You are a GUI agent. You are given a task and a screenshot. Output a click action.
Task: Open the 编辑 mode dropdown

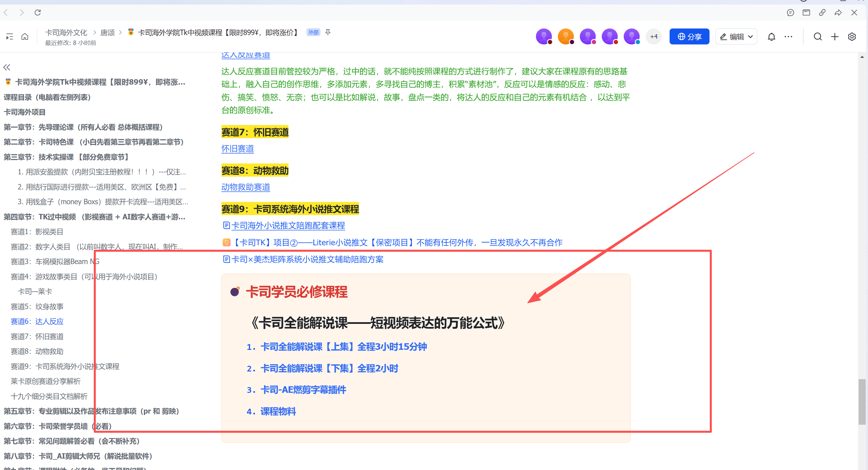pos(736,36)
